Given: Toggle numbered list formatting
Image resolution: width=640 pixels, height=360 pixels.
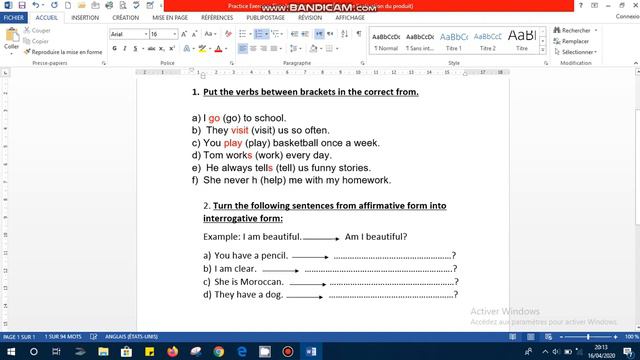Looking at the screenshot, I should [x=259, y=34].
